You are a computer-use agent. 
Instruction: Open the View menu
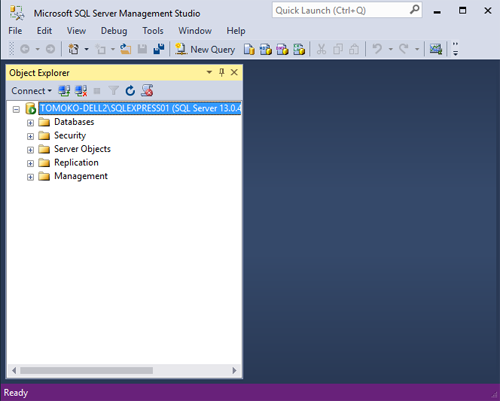(76, 31)
